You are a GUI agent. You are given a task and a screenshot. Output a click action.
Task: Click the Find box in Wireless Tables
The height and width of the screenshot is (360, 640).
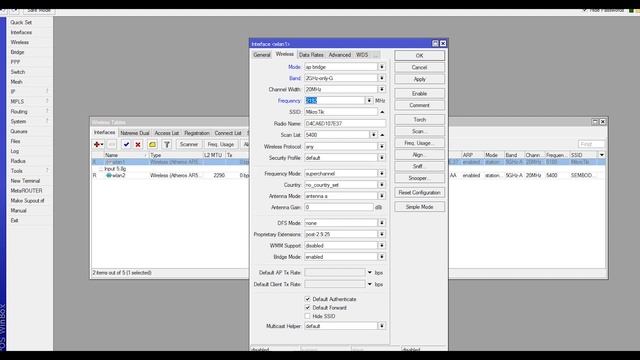[x=591, y=144]
